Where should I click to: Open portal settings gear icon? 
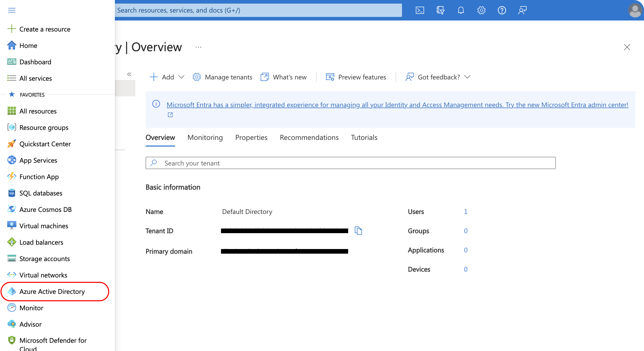click(481, 10)
